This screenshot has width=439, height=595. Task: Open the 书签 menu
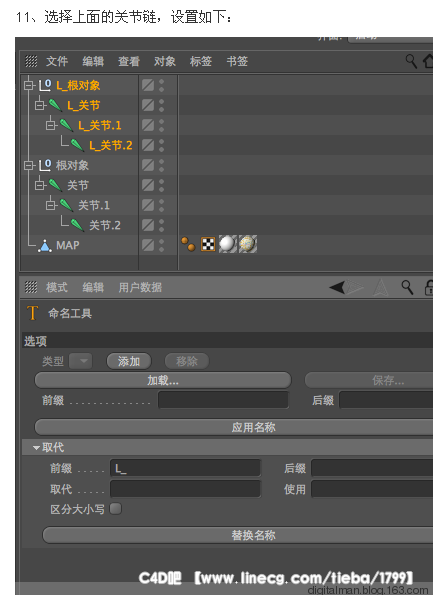237,61
